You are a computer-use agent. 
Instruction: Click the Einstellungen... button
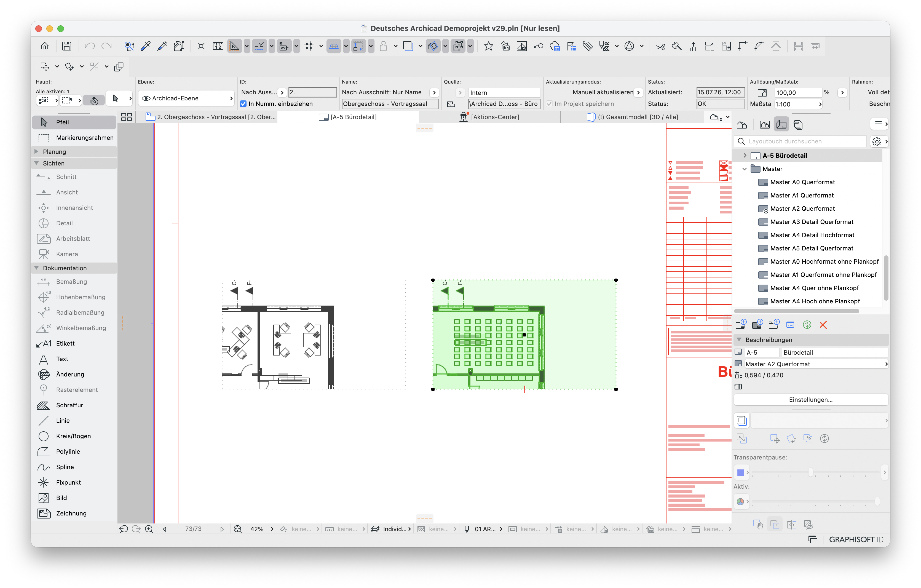[810, 400]
